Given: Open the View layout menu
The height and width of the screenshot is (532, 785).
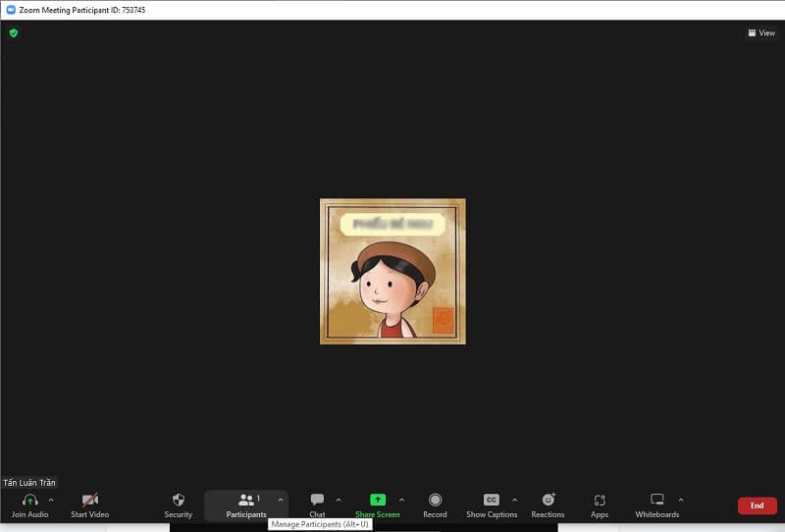Looking at the screenshot, I should click(761, 33).
